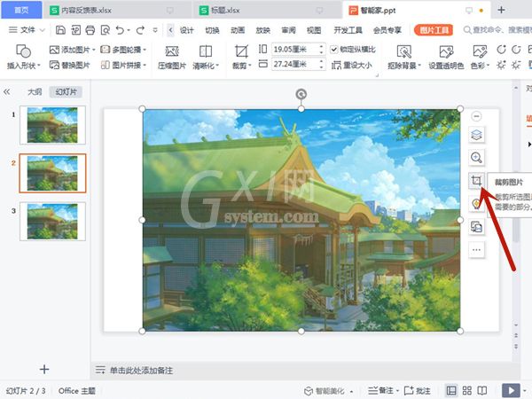
Task: Open the 文件 file menu
Action: 27,30
